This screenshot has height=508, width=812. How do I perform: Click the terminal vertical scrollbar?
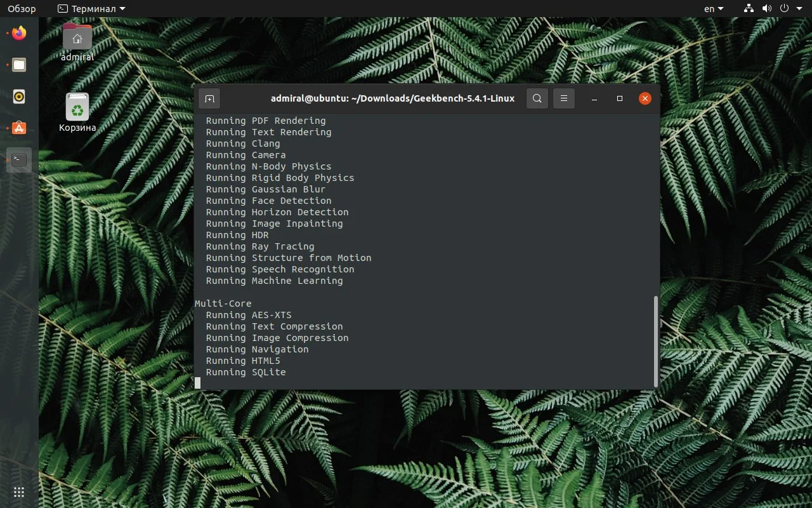pyautogui.click(x=656, y=341)
